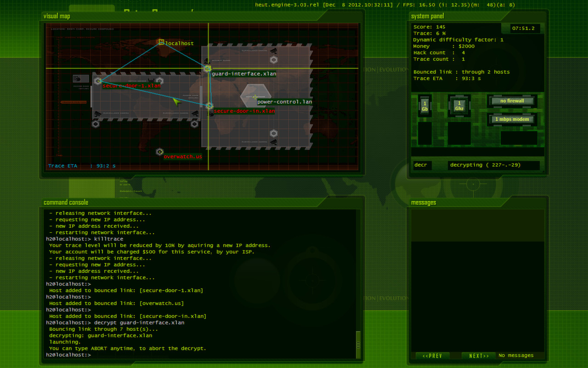Click the 1 mbps modem hardware slot
588x368 pixels.
(x=511, y=119)
